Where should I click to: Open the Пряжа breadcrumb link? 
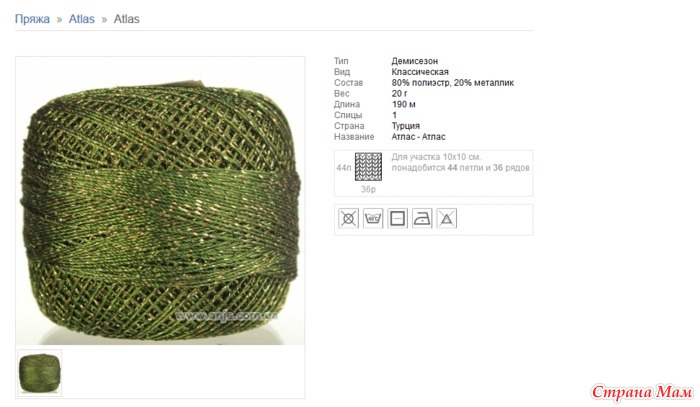(32, 19)
